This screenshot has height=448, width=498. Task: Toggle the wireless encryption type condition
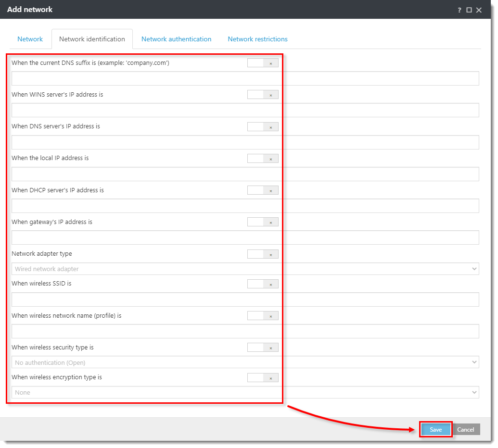[x=263, y=377]
